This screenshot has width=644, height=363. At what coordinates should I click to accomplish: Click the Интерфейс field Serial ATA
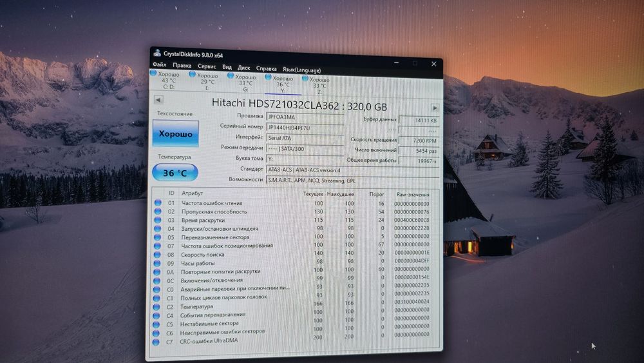pyautogui.click(x=305, y=138)
